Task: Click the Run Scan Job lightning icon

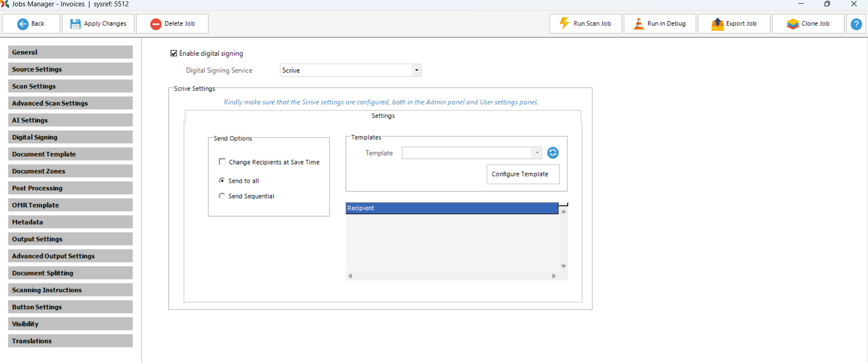Action: coord(564,24)
